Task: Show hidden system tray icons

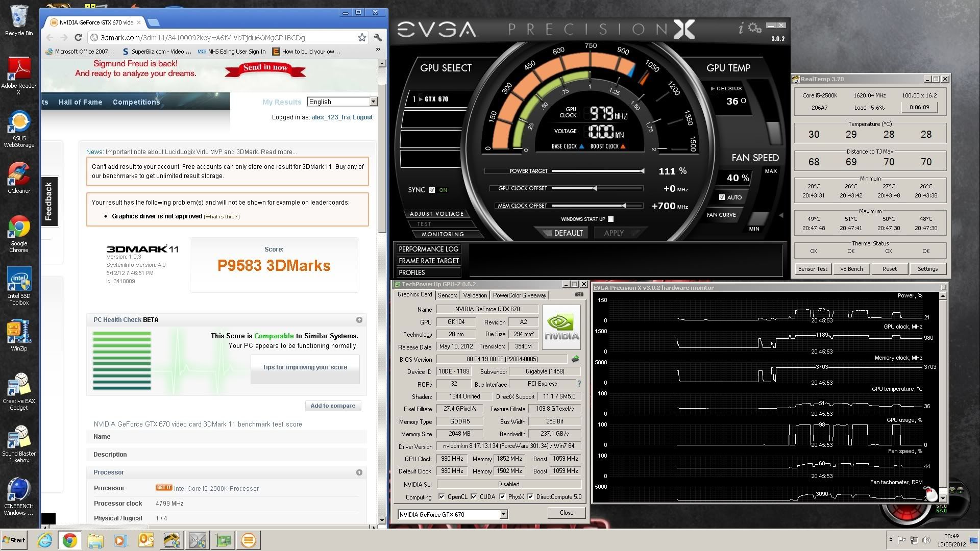Action: coord(891,539)
